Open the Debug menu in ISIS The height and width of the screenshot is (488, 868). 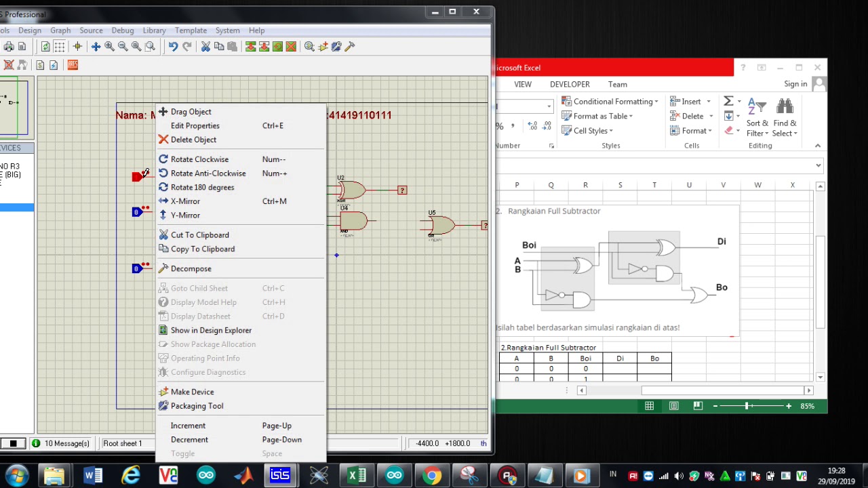click(123, 30)
